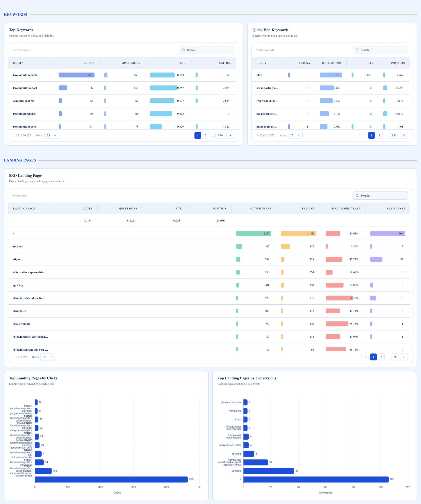Focus the SEO Landing Pages search field

(380, 196)
